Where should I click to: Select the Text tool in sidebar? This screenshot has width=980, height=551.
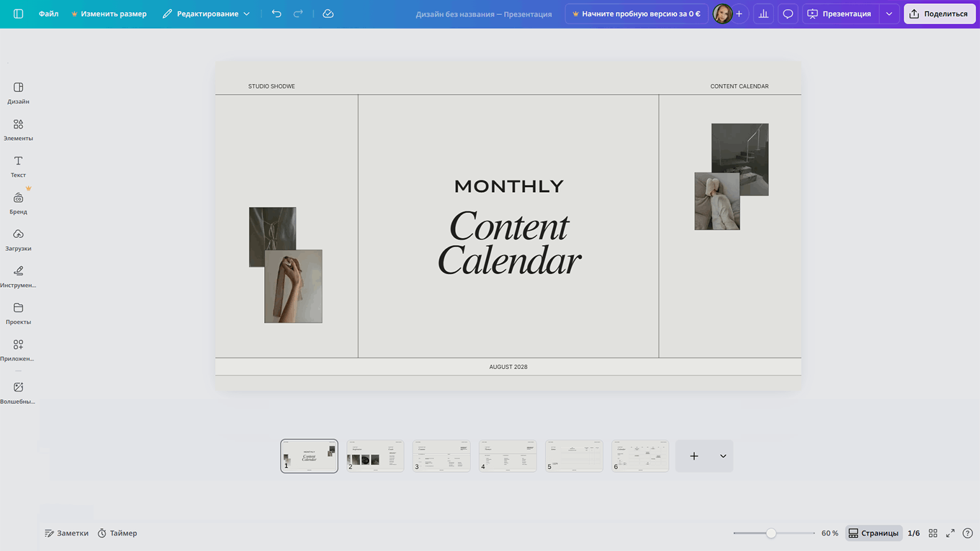(x=18, y=162)
